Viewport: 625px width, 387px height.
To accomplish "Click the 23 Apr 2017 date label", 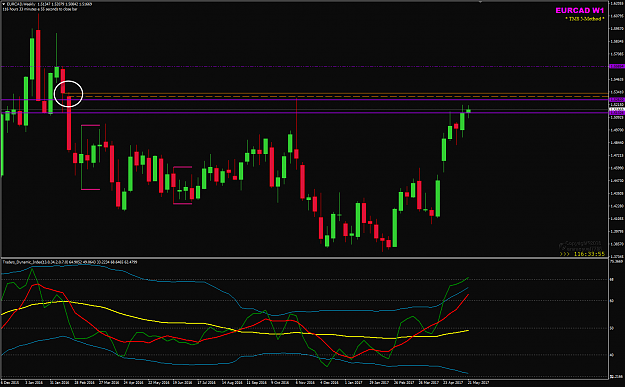I will [453, 383].
